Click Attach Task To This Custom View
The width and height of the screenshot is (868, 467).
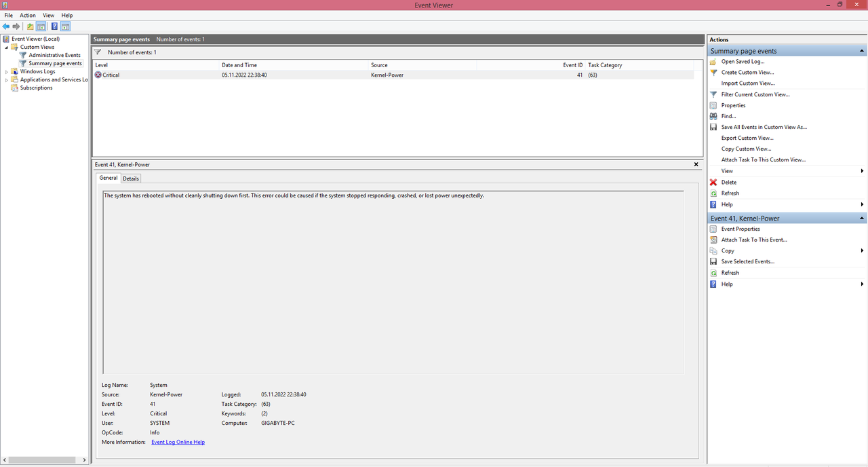pos(764,160)
